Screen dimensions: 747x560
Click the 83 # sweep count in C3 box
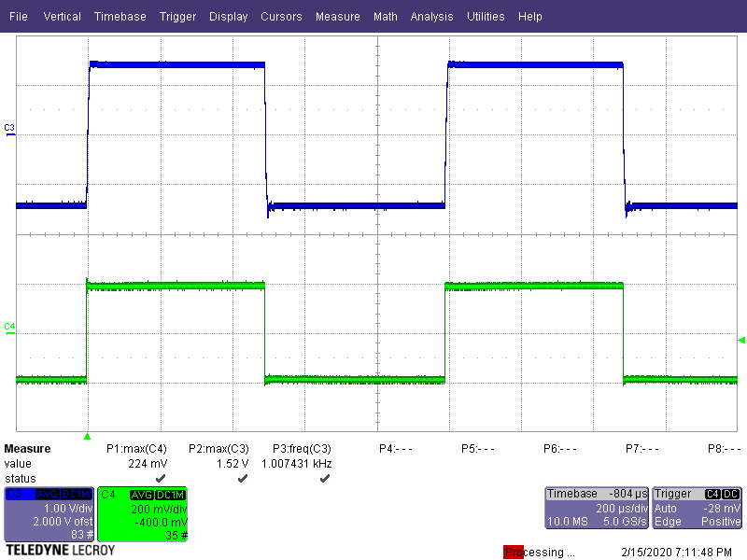(82, 535)
